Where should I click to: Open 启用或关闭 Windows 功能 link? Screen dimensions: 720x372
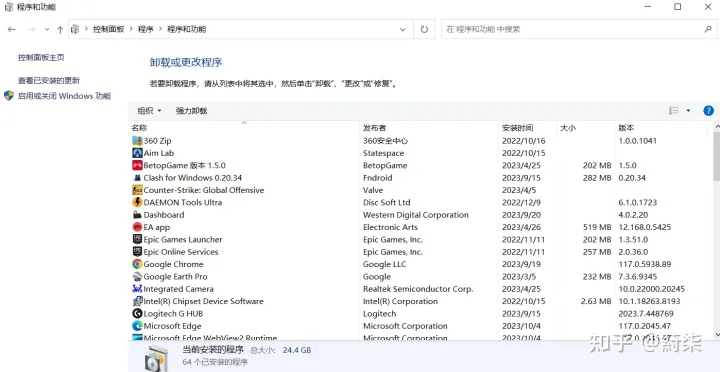64,96
